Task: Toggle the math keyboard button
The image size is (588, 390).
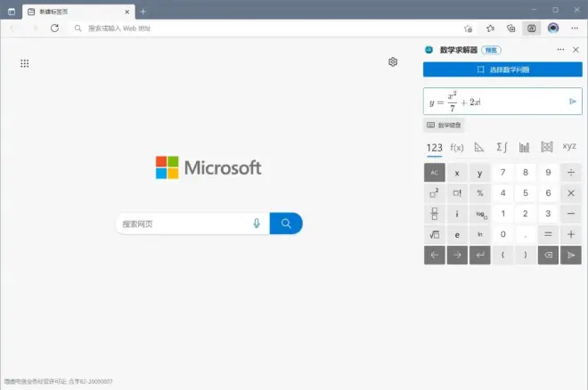Action: point(444,125)
